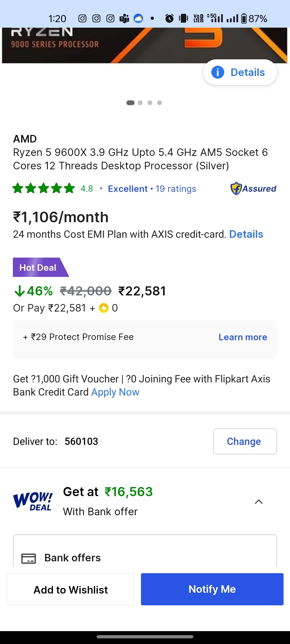Tap Apply Now for Axis credit card
290x644 pixels.
pos(115,392)
